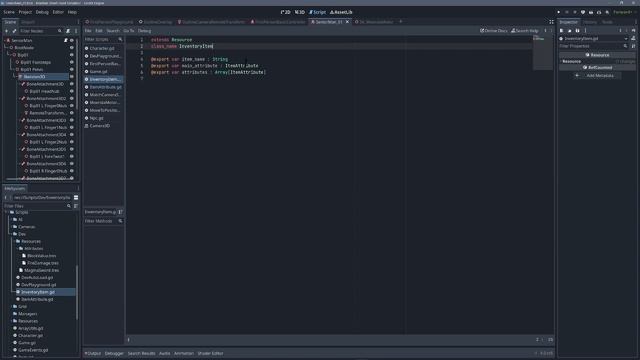
Task: Hide the Bip01 Pelvis node
Action: [x=72, y=69]
